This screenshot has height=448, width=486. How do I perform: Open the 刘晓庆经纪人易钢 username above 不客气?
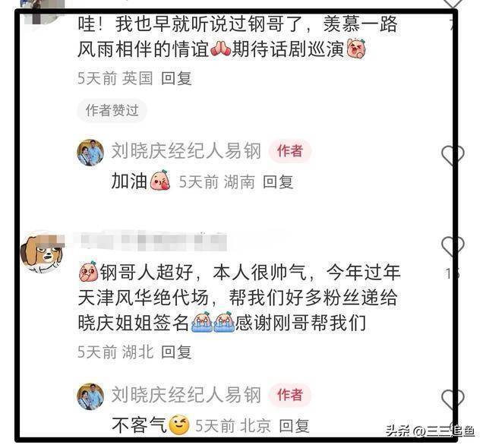pos(186,395)
